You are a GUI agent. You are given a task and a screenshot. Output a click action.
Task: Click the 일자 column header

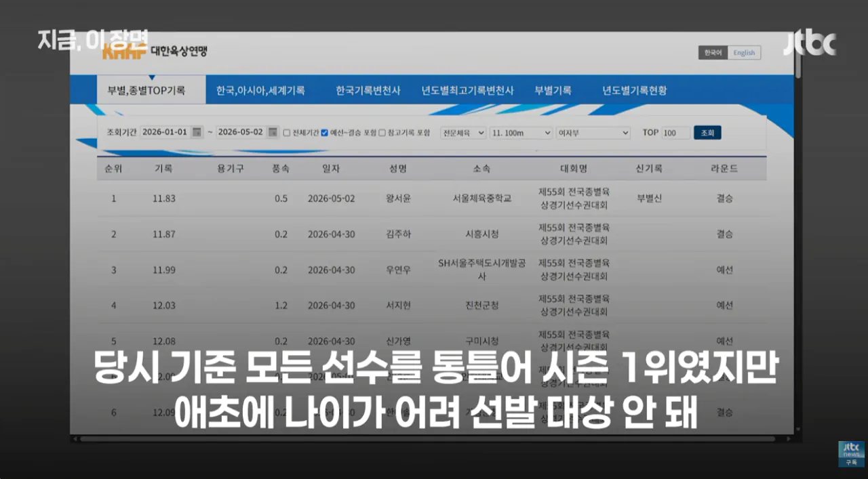[331, 169]
